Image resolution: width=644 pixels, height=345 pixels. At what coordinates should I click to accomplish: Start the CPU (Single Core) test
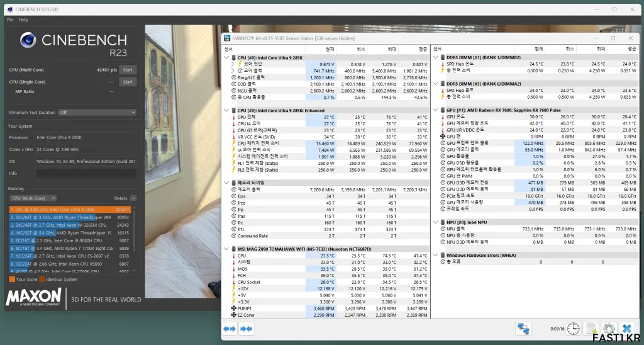pos(128,82)
